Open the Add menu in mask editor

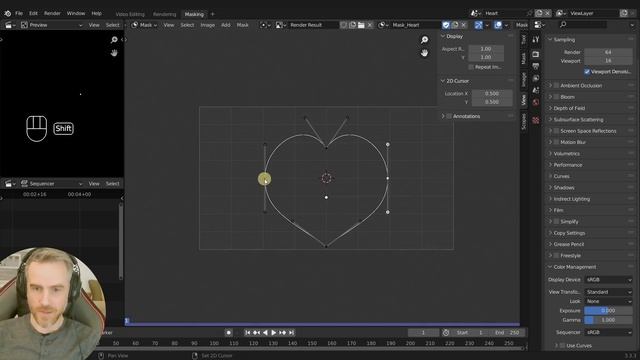coord(226,25)
